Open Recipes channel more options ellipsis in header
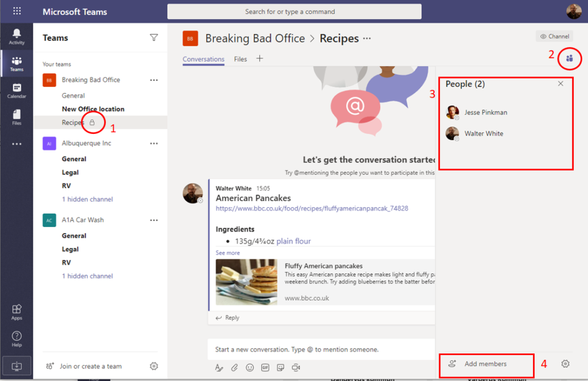The height and width of the screenshot is (381, 588). coord(367,39)
